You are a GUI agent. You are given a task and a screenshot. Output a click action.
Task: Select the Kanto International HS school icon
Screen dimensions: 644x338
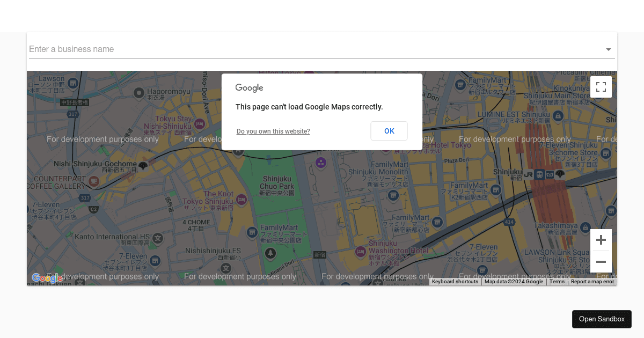tap(157, 238)
